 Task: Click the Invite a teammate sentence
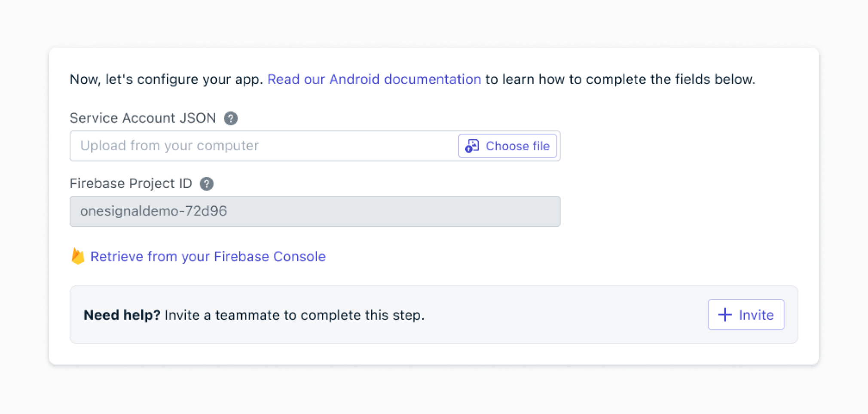(294, 315)
